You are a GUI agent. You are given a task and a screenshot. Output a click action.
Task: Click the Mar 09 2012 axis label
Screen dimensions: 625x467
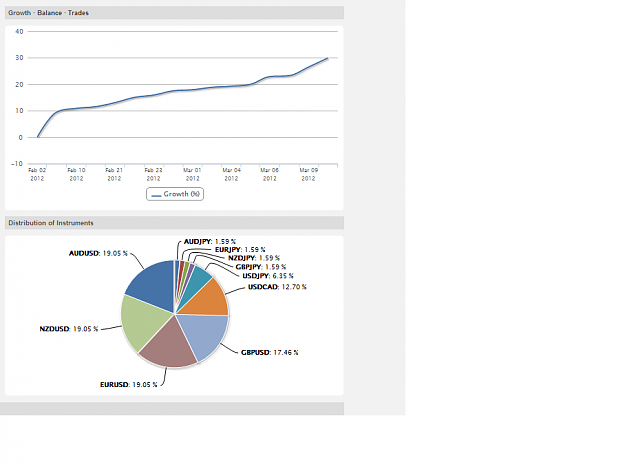[x=309, y=175]
